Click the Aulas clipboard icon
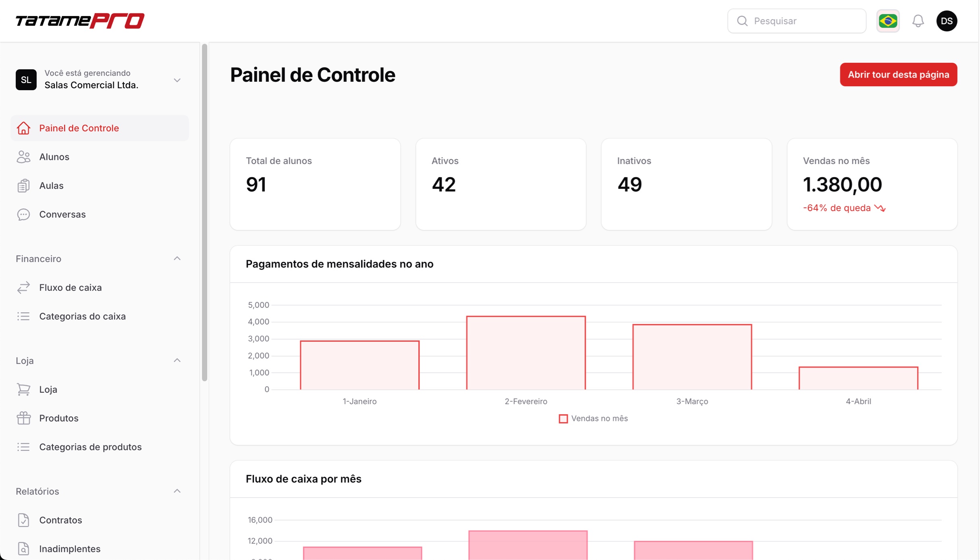The image size is (980, 560). click(x=23, y=186)
